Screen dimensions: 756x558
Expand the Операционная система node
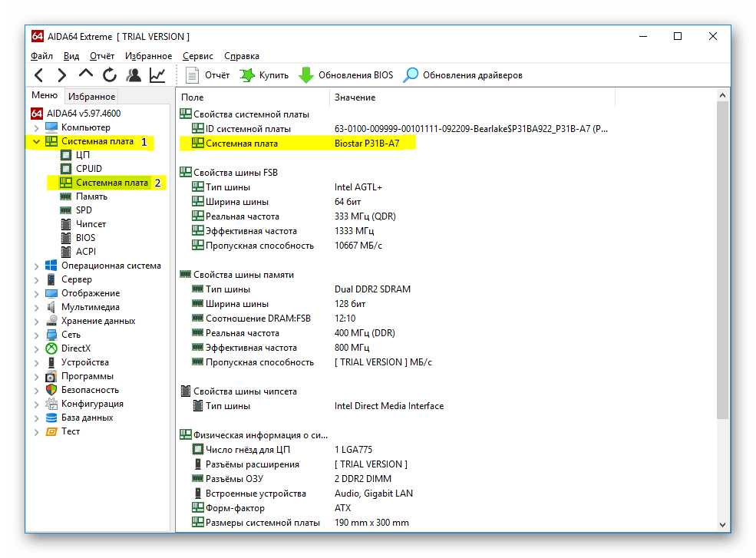click(37, 266)
